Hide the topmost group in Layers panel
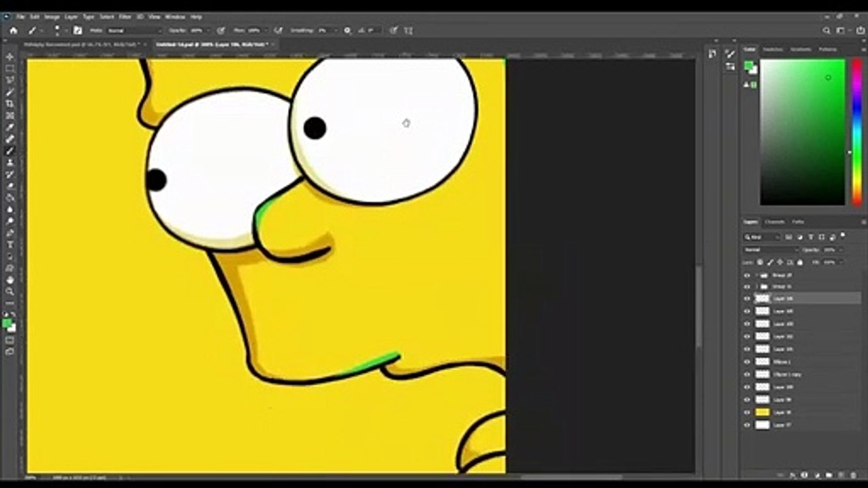Image resolution: width=868 pixels, height=488 pixels. pyautogui.click(x=747, y=276)
